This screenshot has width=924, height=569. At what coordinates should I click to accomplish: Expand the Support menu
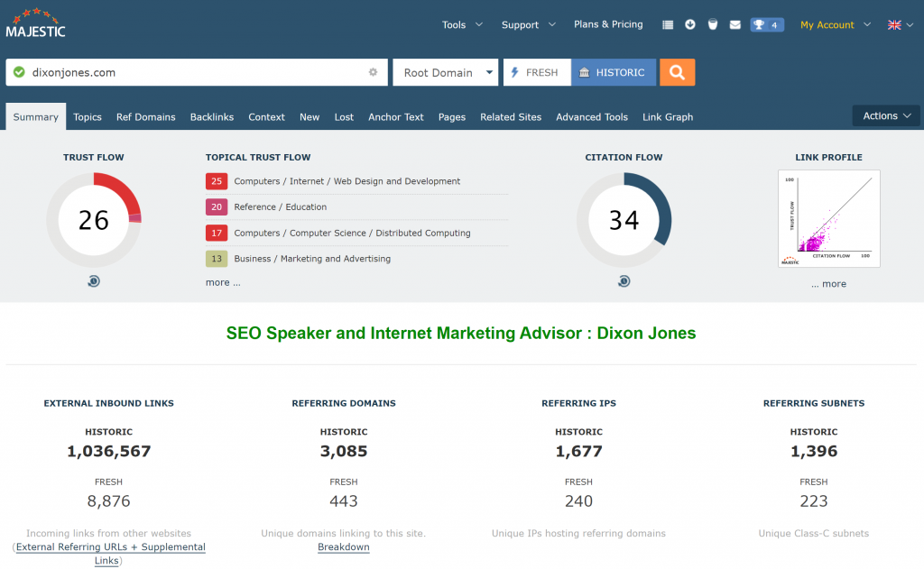[529, 24]
